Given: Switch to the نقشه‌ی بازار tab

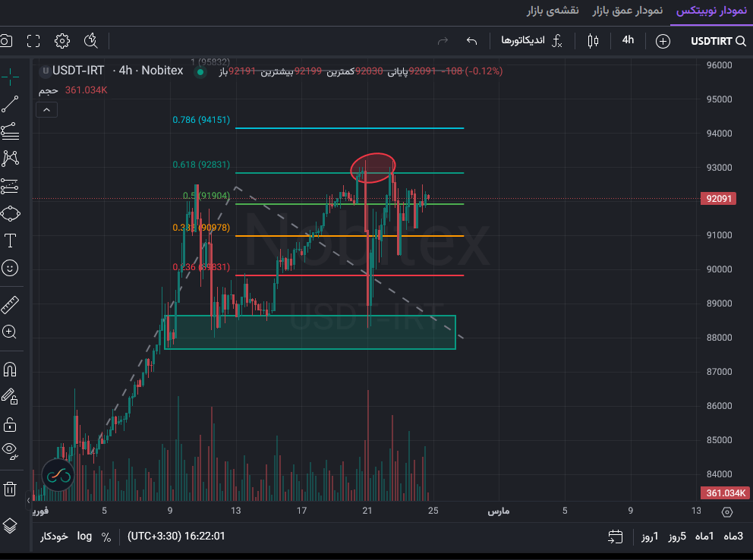Looking at the screenshot, I should point(553,11).
